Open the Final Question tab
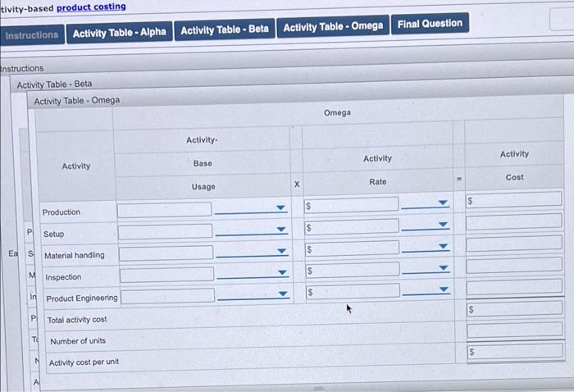Image resolution: width=574 pixels, height=392 pixels. click(x=430, y=24)
